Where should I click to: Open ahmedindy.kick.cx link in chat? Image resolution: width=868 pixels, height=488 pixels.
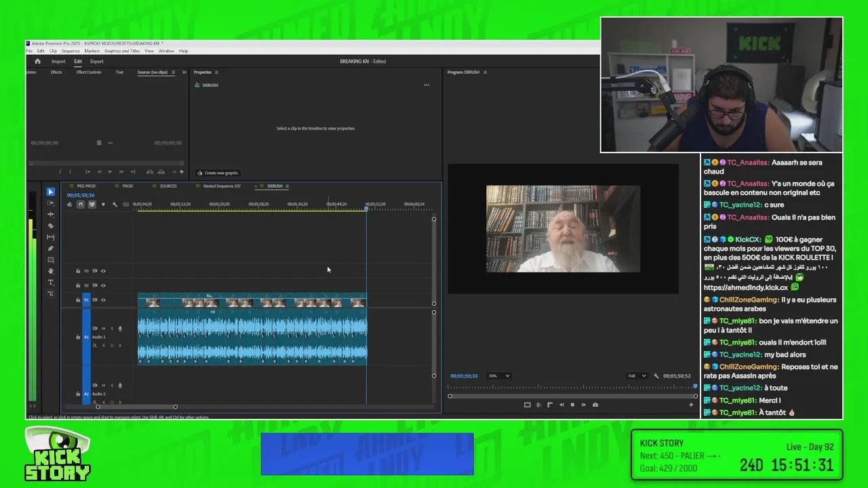click(746, 287)
